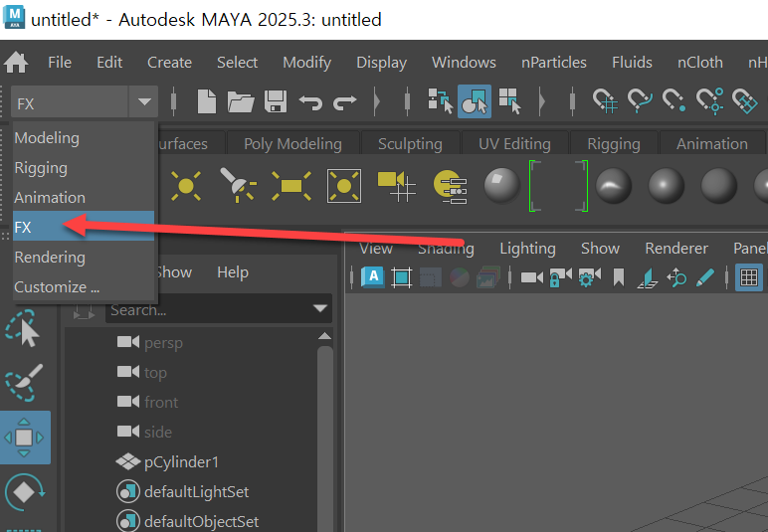Viewport: 768px width, 532px height.
Task: Toggle select by object type mode
Action: pos(475,101)
